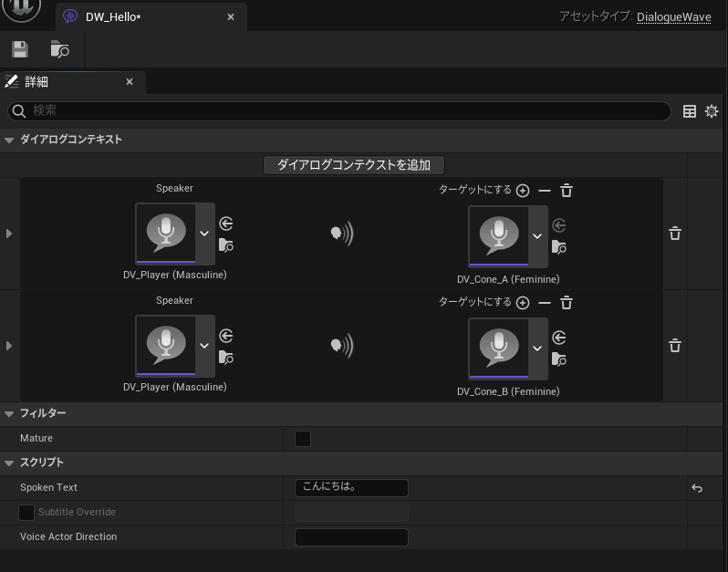728x572 pixels.
Task: Click the Mature property label
Action: click(x=36, y=438)
